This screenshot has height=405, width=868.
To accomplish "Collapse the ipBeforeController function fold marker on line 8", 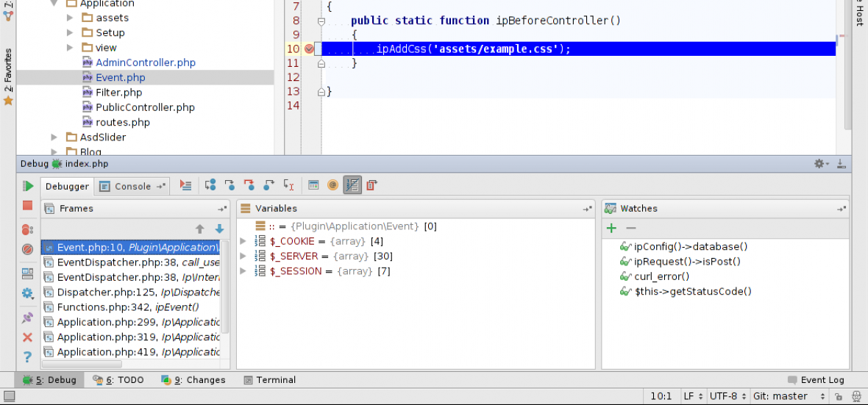I will pos(321,21).
